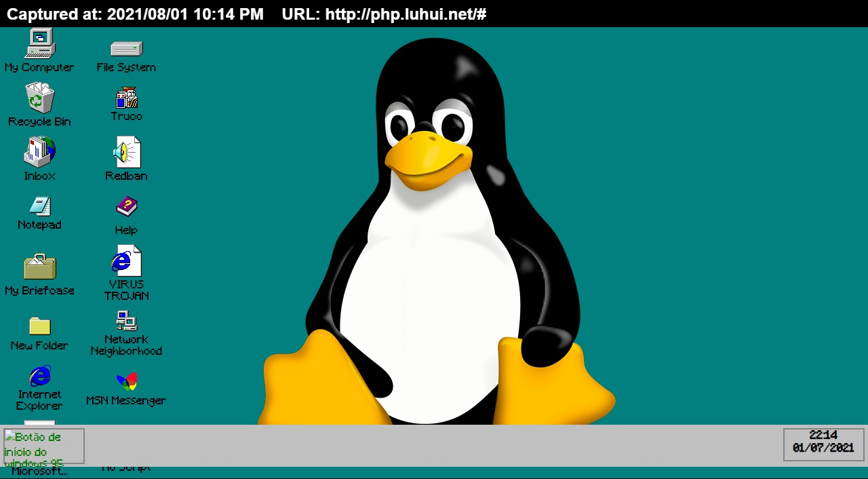
Task: Select the "My Computer" label text
Action: coord(39,67)
